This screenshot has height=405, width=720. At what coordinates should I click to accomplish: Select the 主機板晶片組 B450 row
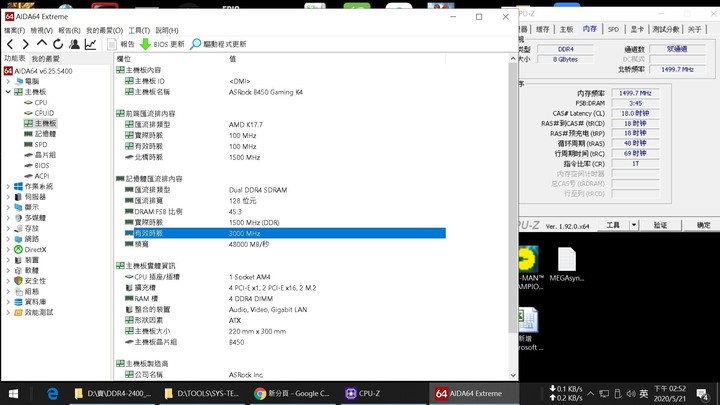(280, 342)
